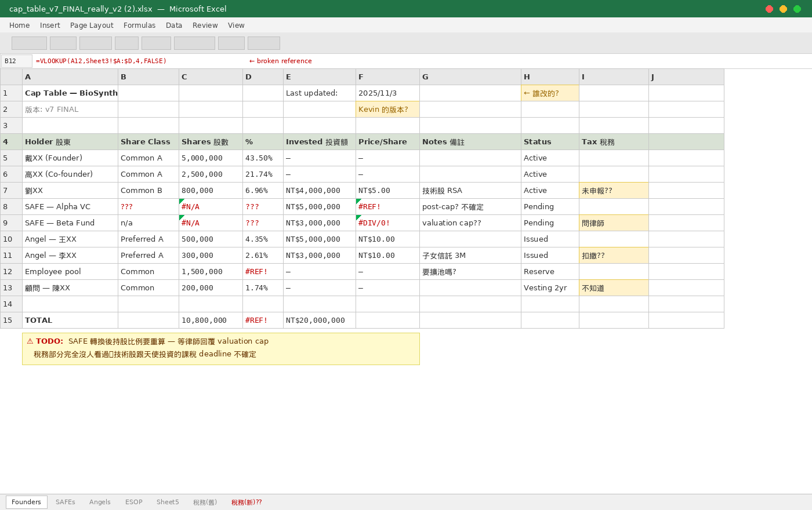Click the Name Box showing B12
Image resolution: width=812 pixels, height=510 pixels.
[x=17, y=61]
